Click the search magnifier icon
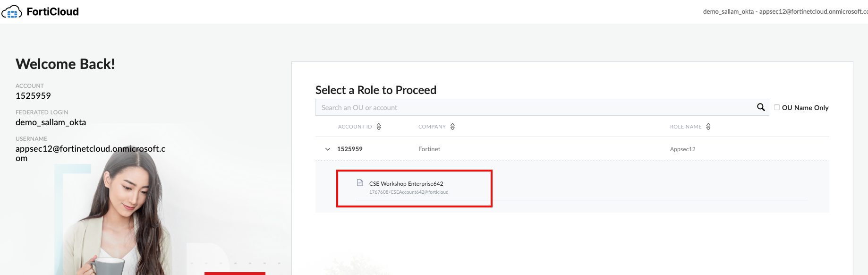 click(761, 107)
